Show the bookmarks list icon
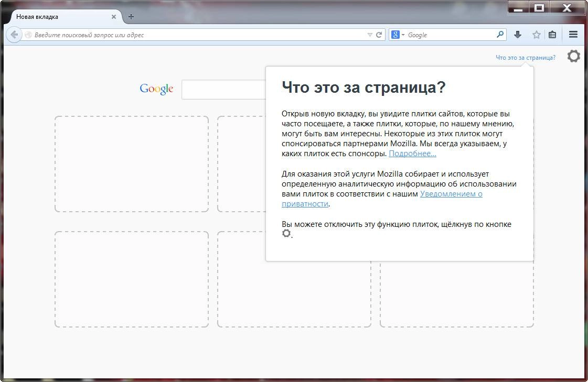Screen dimensions: 588x382 [x=552, y=35]
